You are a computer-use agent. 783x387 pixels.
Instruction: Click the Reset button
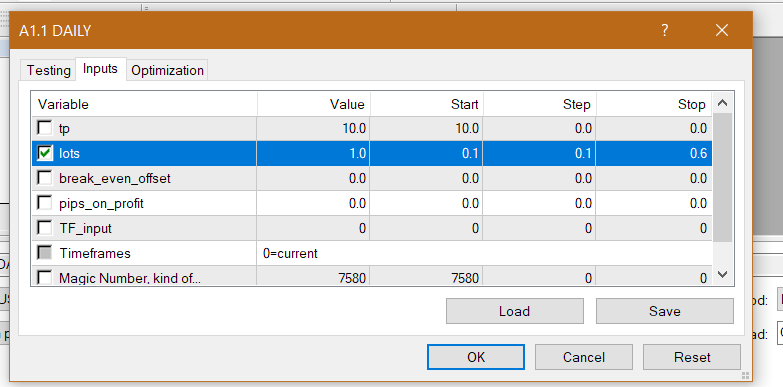[x=692, y=357]
